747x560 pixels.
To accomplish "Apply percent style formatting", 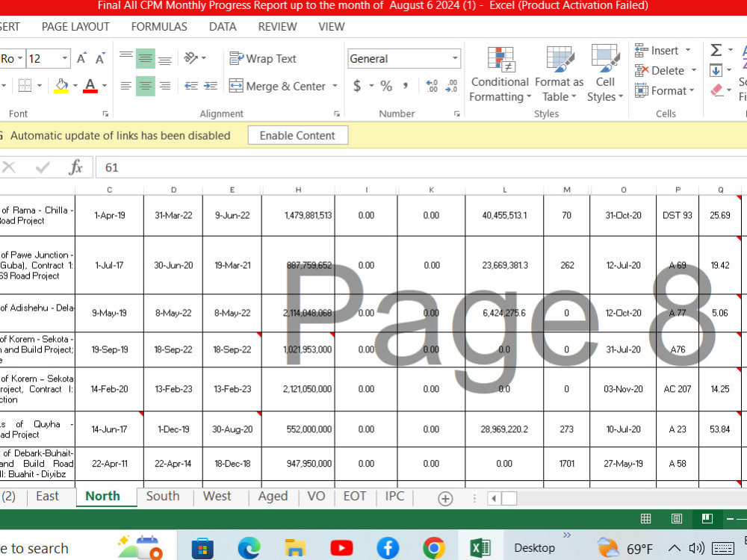I will coord(386,86).
